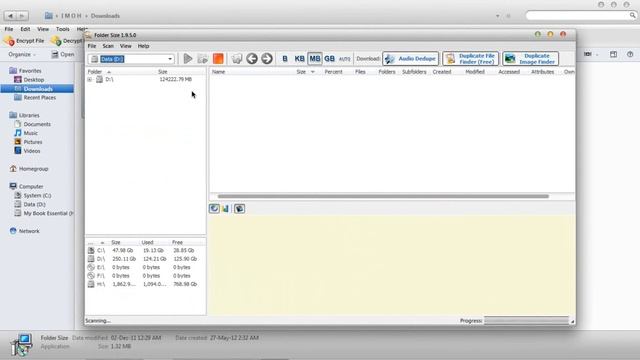The height and width of the screenshot is (360, 640).
Task: Open Pictures library in Explorer
Action: [x=33, y=142]
